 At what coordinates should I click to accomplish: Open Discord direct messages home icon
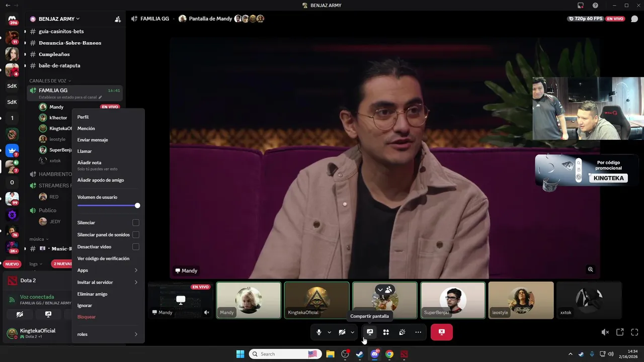click(x=12, y=19)
